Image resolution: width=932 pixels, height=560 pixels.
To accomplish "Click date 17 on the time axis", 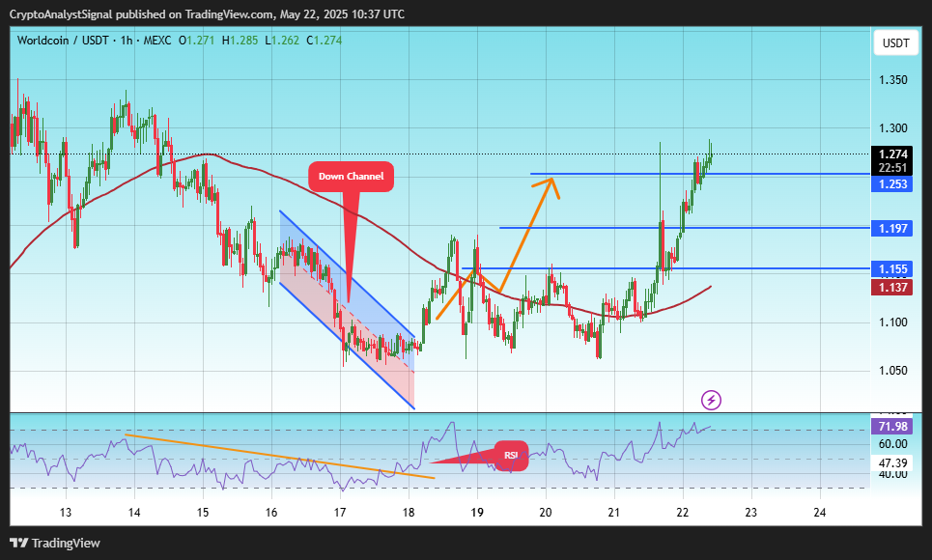I will tap(340, 513).
